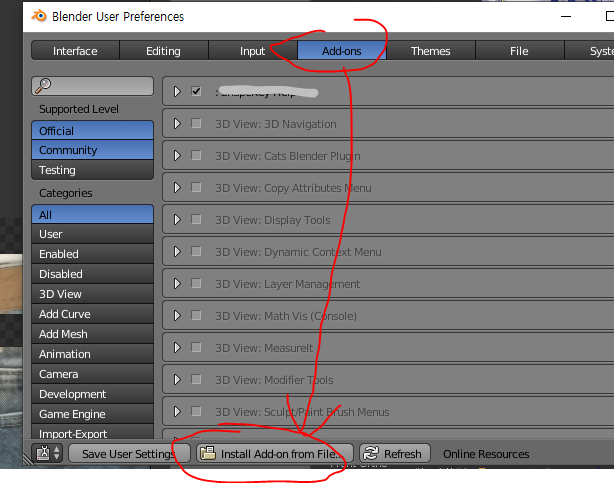614x483 pixels.
Task: Enable the Display Tools add-on checkbox
Action: (196, 219)
